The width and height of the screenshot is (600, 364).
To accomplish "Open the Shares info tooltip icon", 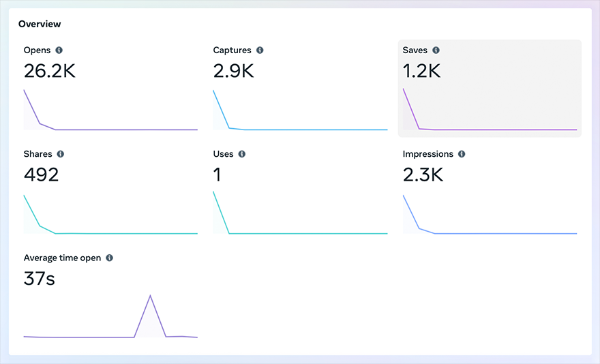I will pos(61,154).
